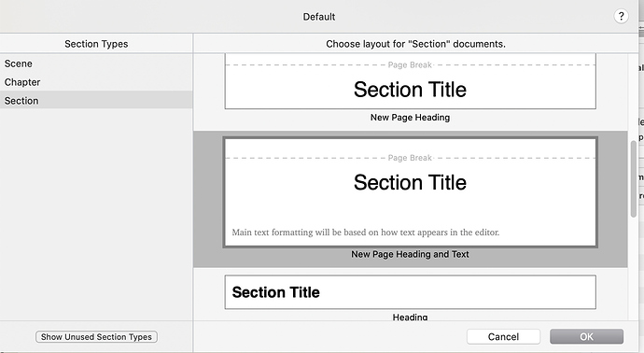The width and height of the screenshot is (644, 353).
Task: Click the 'Default' dialog title
Action: point(319,17)
